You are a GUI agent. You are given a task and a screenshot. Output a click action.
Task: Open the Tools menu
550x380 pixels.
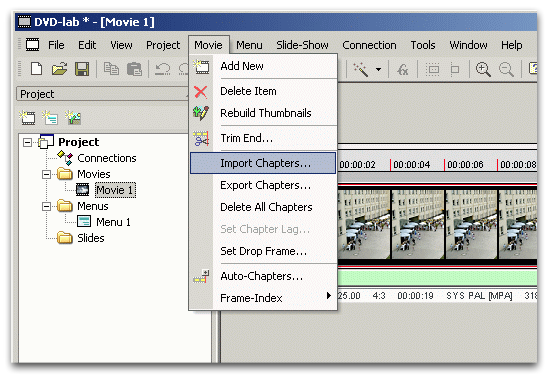pos(423,45)
